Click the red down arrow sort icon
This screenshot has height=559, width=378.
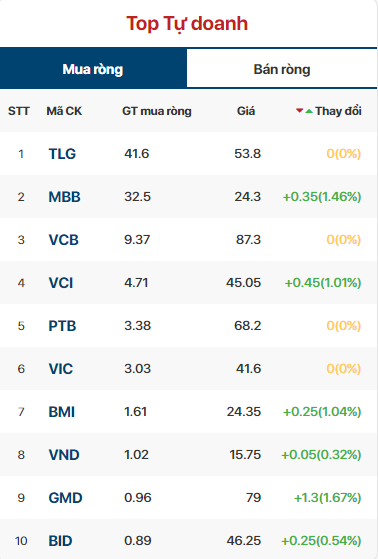click(x=300, y=111)
